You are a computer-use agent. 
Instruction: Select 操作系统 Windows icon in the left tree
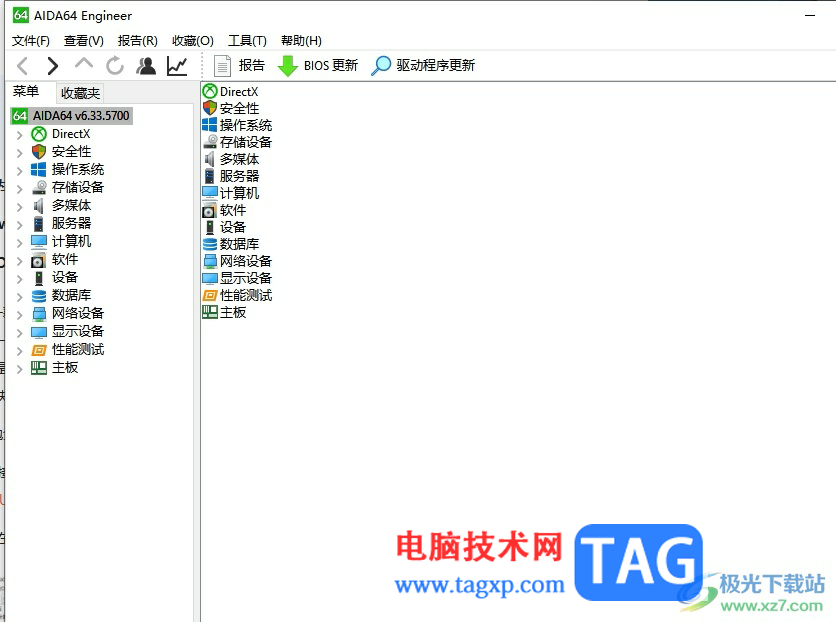click(x=38, y=169)
